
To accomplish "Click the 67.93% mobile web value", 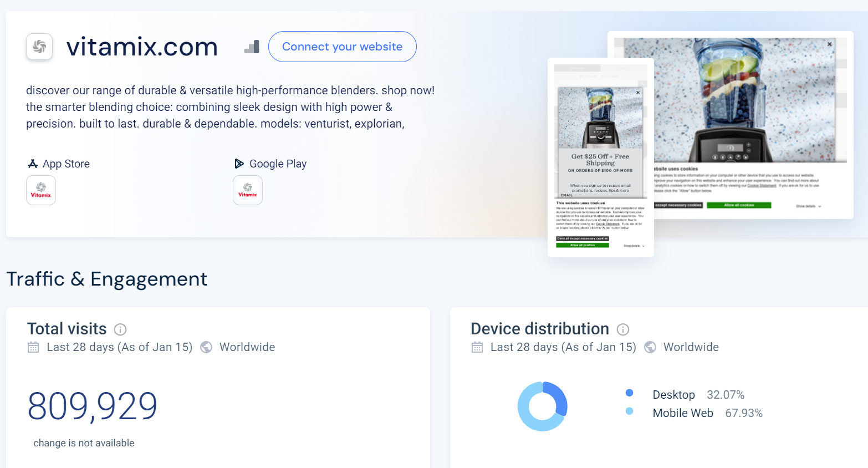I will [744, 413].
